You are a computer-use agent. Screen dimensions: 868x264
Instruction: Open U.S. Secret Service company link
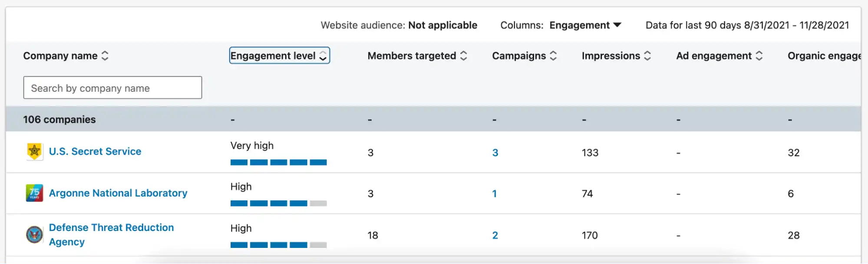[95, 151]
